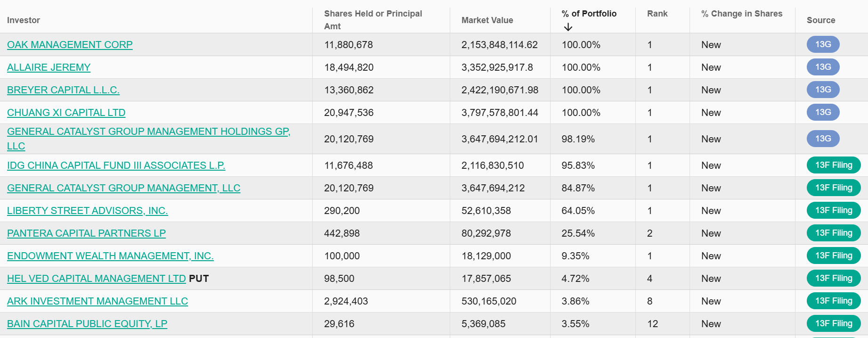Click 13F Filing badge for IDG CHINA CAPITAL
The image size is (868, 338).
pyautogui.click(x=833, y=165)
